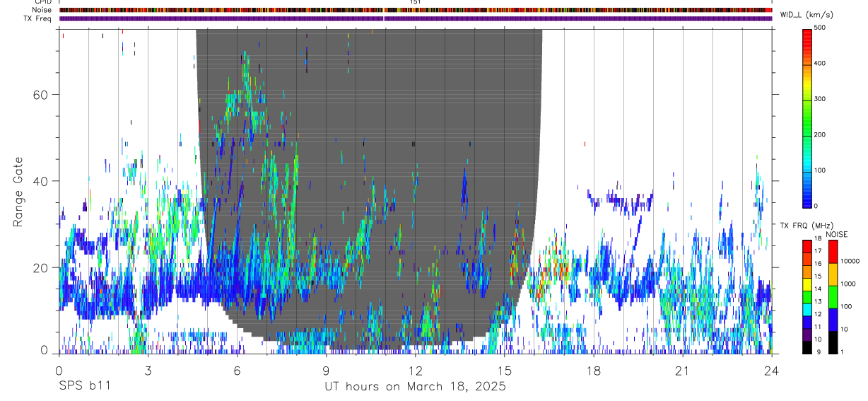Image resolution: width=868 pixels, height=401 pixels.
Task: Click the 200 tick on WID color bar
Action: coord(821,134)
